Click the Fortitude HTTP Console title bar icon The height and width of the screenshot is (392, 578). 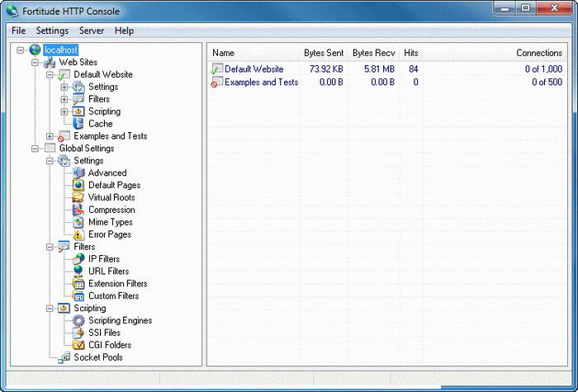12,11
